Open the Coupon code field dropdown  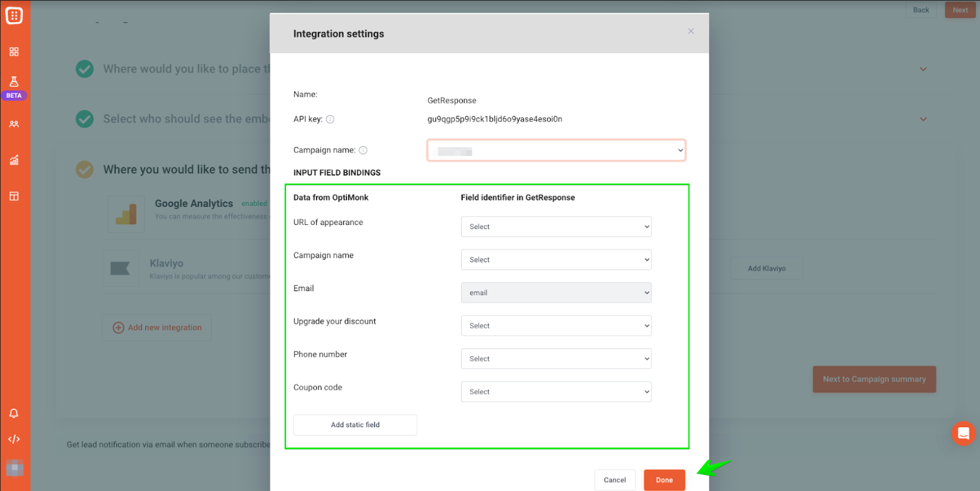pyautogui.click(x=556, y=392)
